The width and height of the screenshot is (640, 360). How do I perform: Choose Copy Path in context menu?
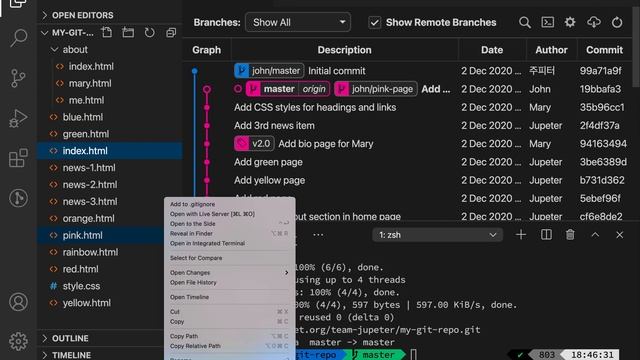click(184, 336)
